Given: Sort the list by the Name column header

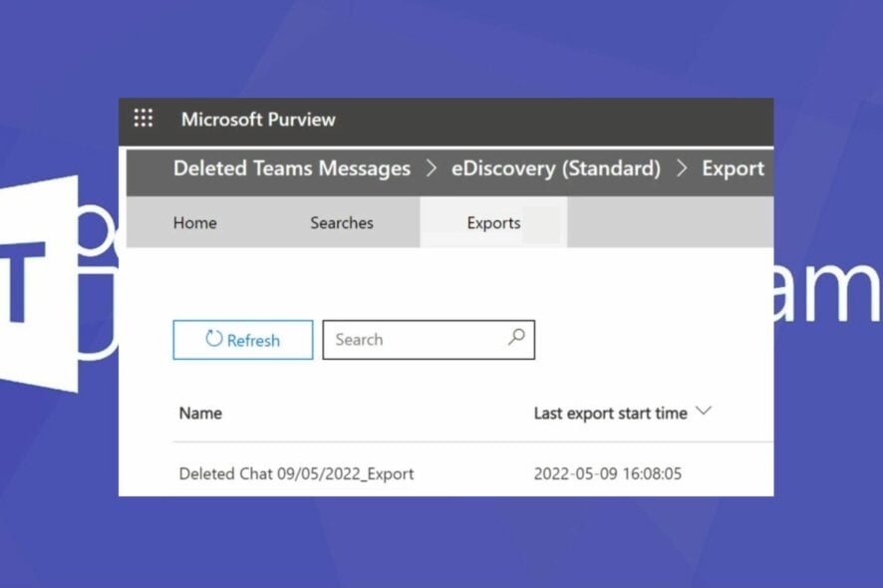Looking at the screenshot, I should 200,412.
